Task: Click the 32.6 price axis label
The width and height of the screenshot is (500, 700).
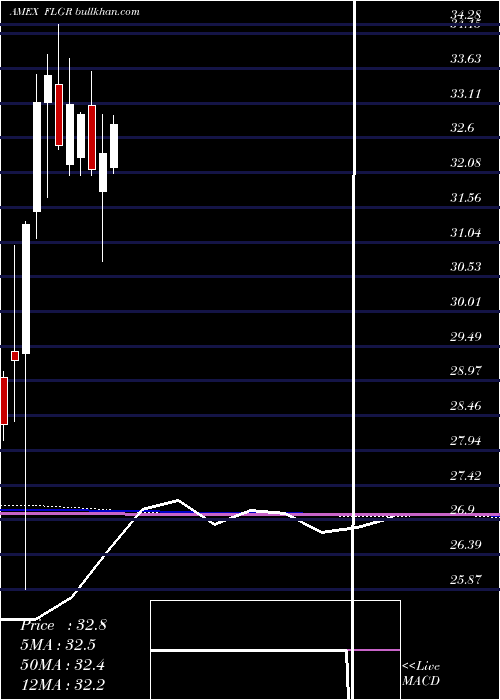Action: coord(462,128)
